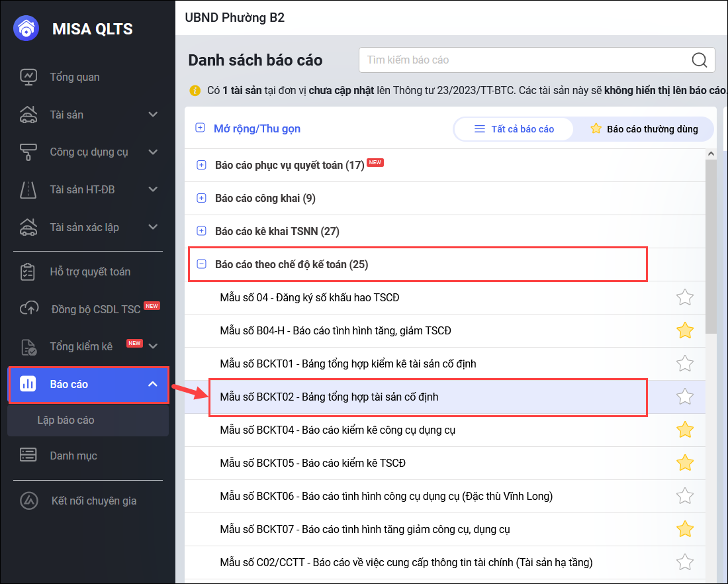Click the report list vertical scrollbar thumb
The width and height of the screenshot is (728, 584).
point(711,246)
